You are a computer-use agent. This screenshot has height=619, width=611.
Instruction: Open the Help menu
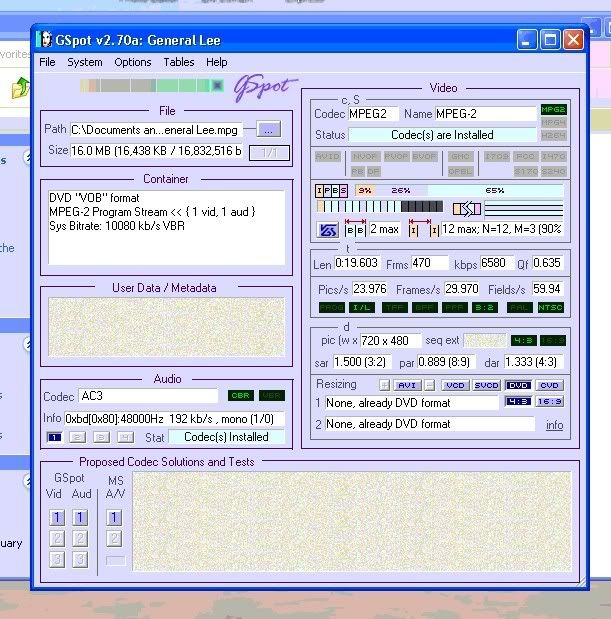[x=217, y=62]
